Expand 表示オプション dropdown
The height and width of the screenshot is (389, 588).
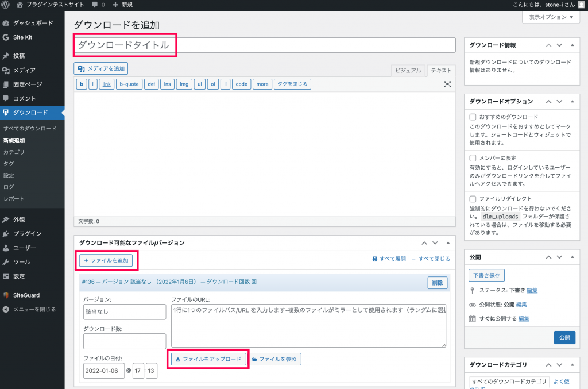(x=551, y=17)
